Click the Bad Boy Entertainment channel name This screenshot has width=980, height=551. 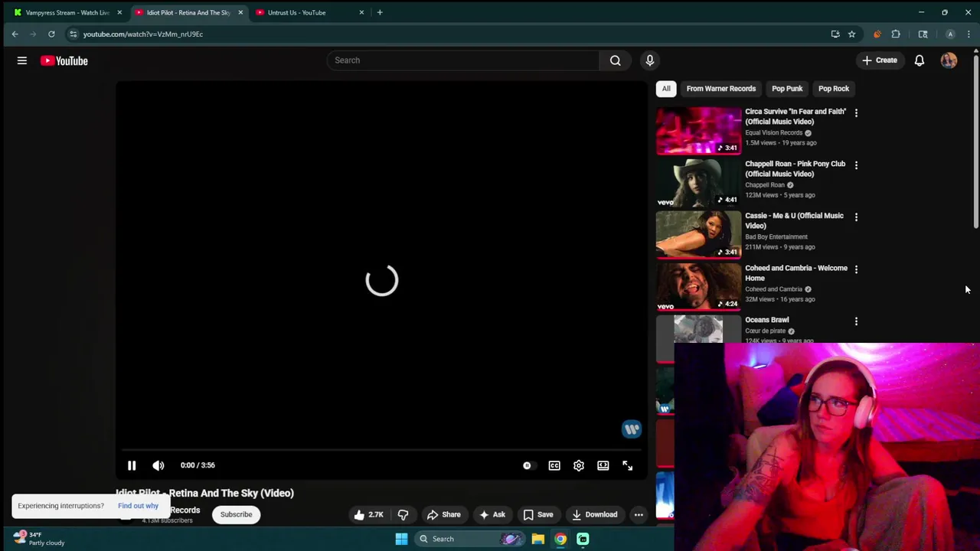776,237
